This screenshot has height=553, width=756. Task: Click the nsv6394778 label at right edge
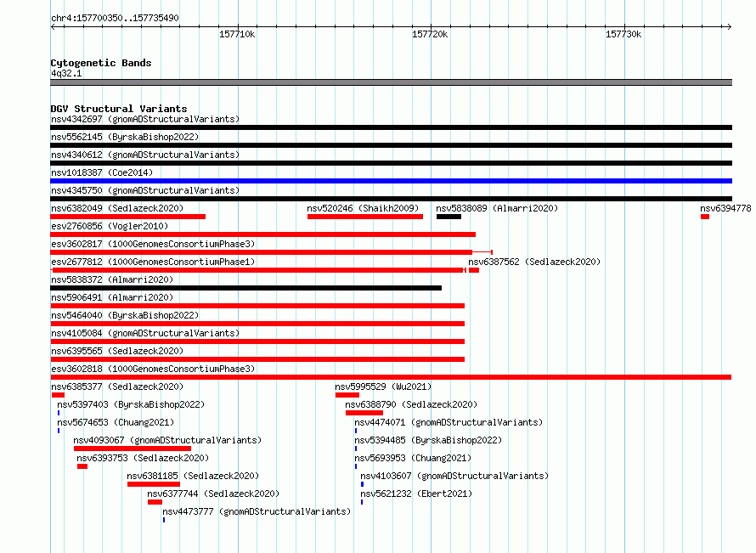[725, 208]
